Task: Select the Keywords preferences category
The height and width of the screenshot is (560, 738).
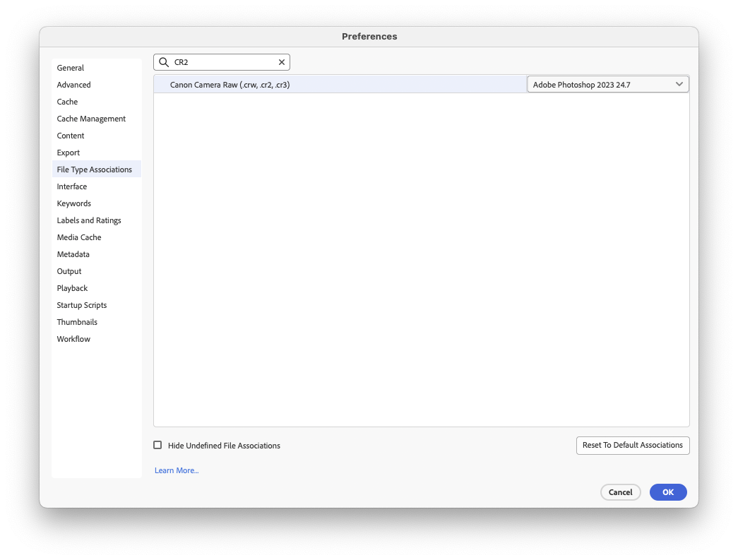Action: (73, 203)
